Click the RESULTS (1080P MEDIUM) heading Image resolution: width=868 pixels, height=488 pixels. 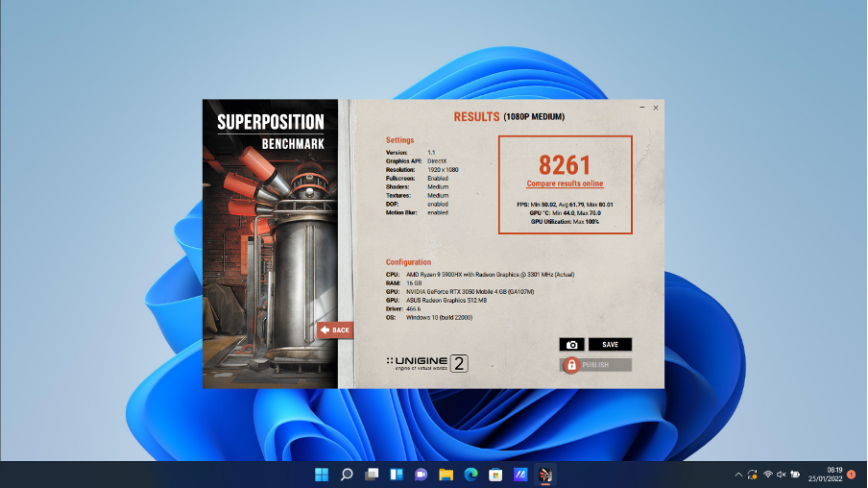click(x=509, y=117)
